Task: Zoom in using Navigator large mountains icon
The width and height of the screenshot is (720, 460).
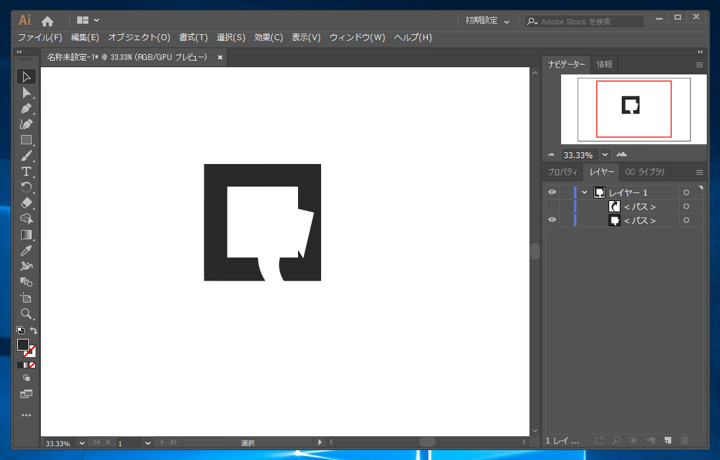Action: 622,154
